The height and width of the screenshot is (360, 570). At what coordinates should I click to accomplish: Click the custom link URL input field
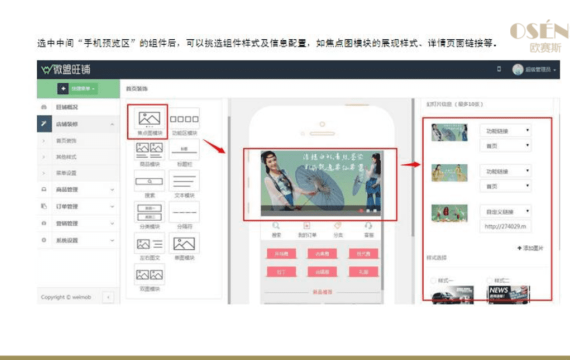[x=506, y=226]
